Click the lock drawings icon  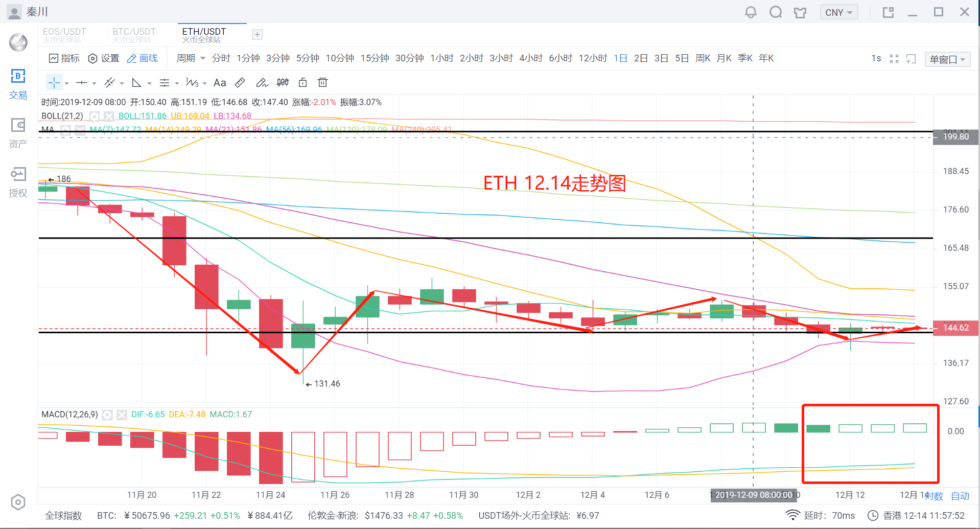pyautogui.click(x=303, y=82)
